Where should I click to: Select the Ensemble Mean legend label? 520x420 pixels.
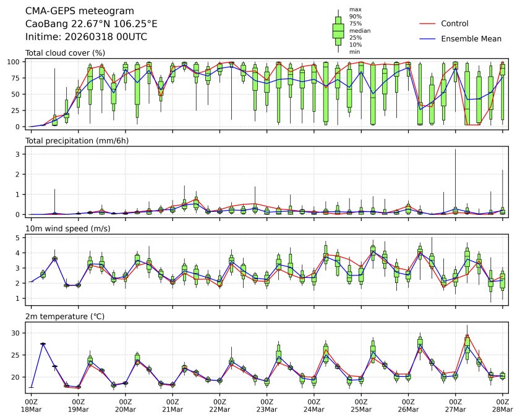(471, 38)
